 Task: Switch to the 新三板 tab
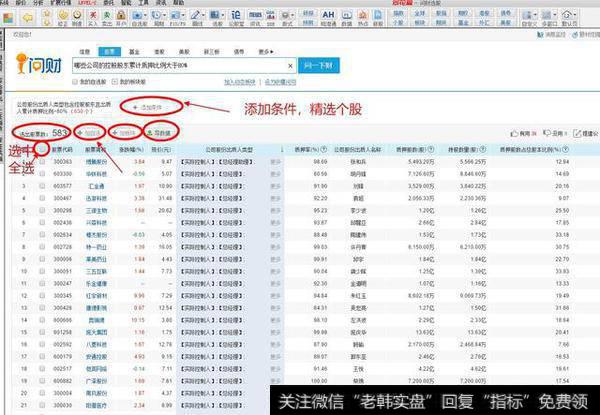[x=211, y=52]
